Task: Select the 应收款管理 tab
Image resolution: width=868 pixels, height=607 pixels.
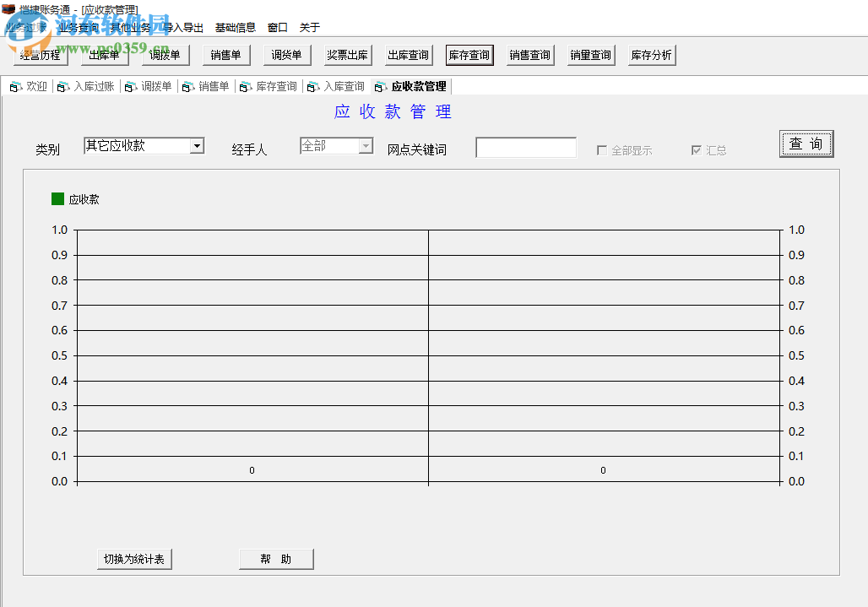Action: [x=410, y=87]
